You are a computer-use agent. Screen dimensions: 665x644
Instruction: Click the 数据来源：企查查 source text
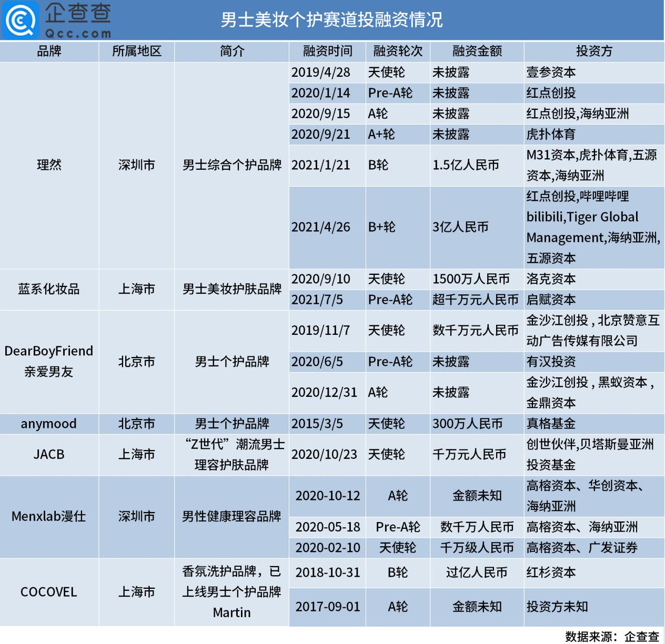612,636
